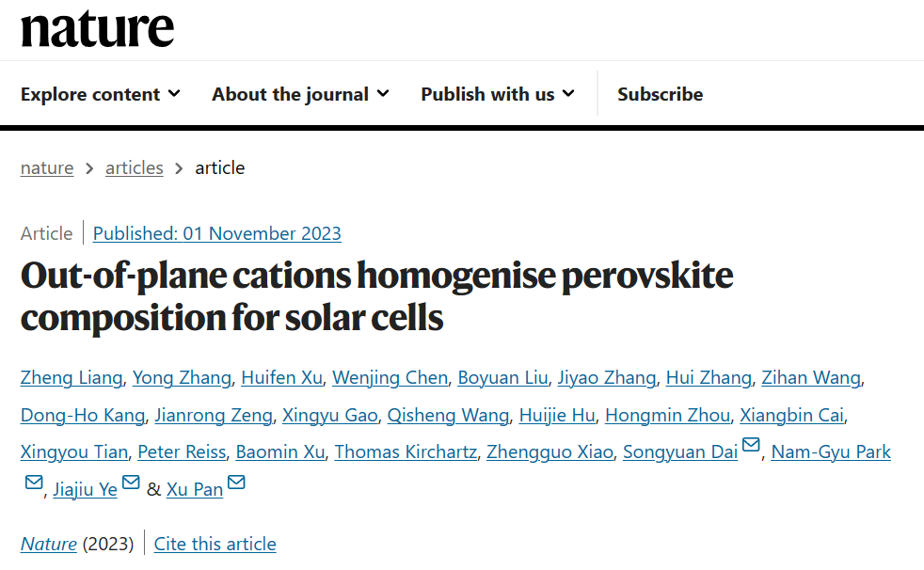Click the Published: 01 November 2023 link
Screen dimensions: 924x570
point(216,233)
